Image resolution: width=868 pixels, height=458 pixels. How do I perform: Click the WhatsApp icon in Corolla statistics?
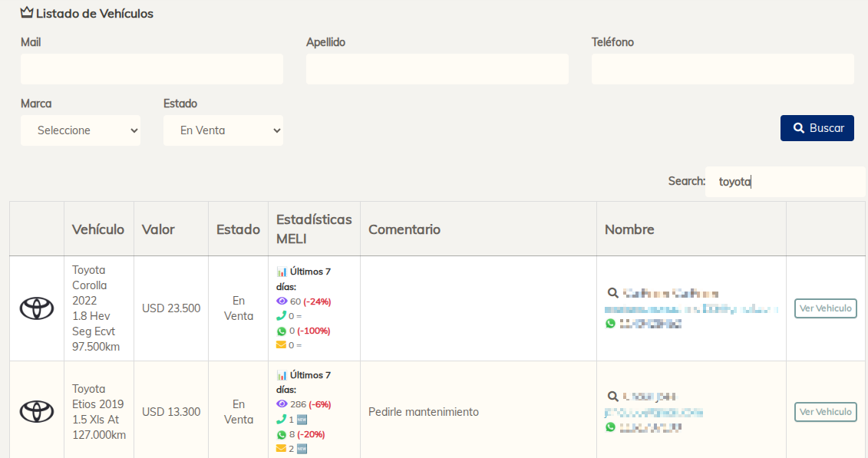pyautogui.click(x=281, y=331)
